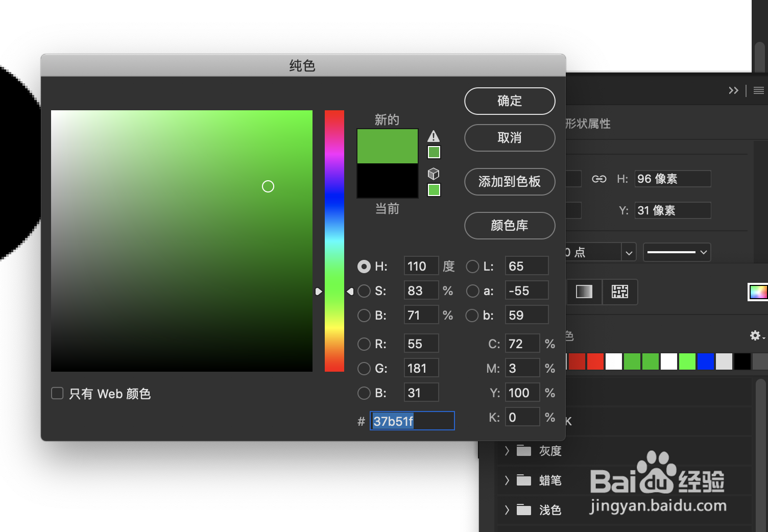
Task: Click the shape Y position field 31 像素
Action: pos(673,210)
